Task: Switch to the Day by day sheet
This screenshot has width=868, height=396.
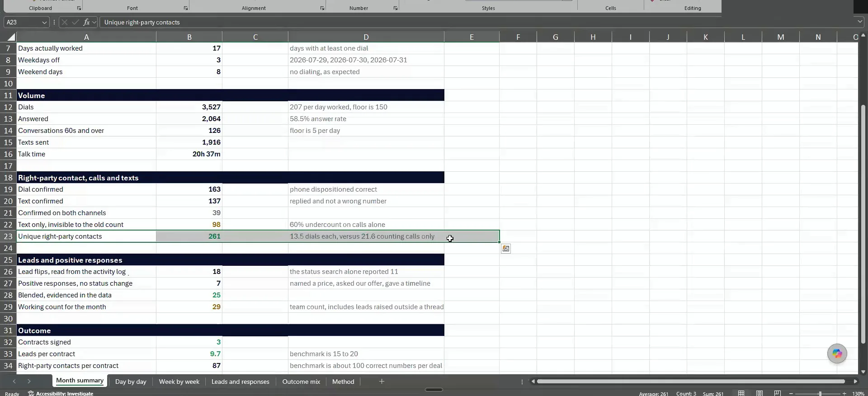Action: pos(131,382)
